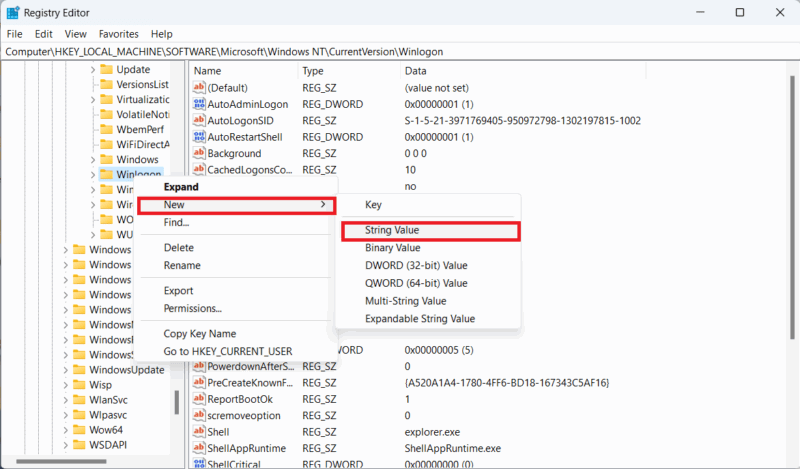This screenshot has width=800, height=469.
Task: Click the tree pane vertical scrollbar
Action: click(x=178, y=400)
